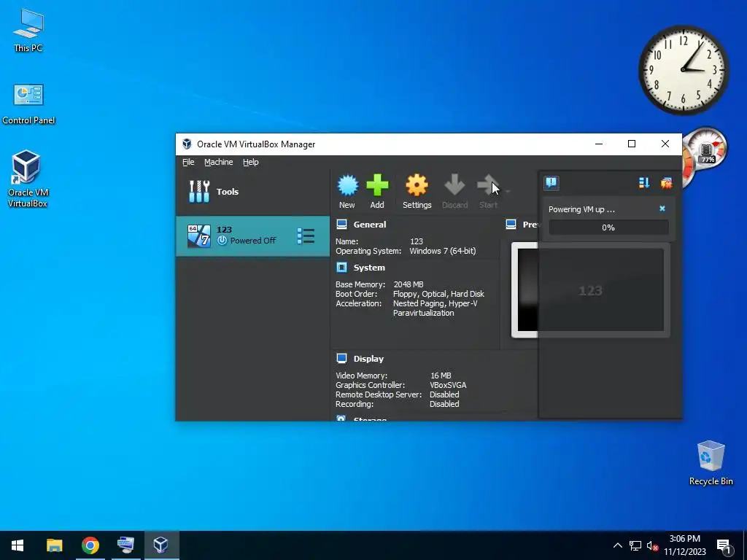
Task: Click the VirtualBox taskbar button
Action: [161, 545]
